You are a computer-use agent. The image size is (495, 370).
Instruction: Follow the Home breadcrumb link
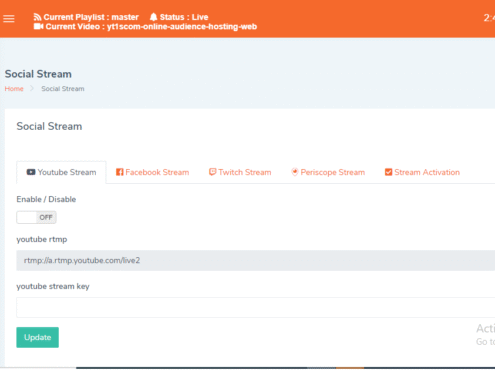[x=14, y=89]
